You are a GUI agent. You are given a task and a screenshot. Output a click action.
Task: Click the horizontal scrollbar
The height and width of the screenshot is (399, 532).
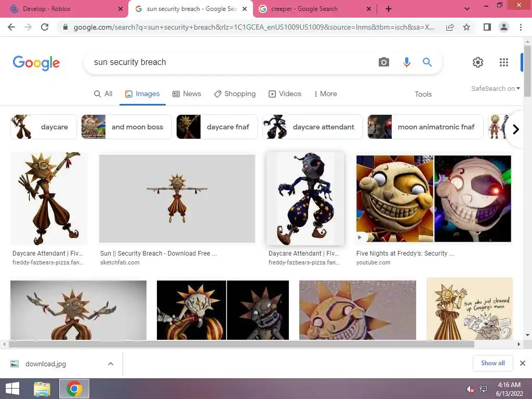241,344
